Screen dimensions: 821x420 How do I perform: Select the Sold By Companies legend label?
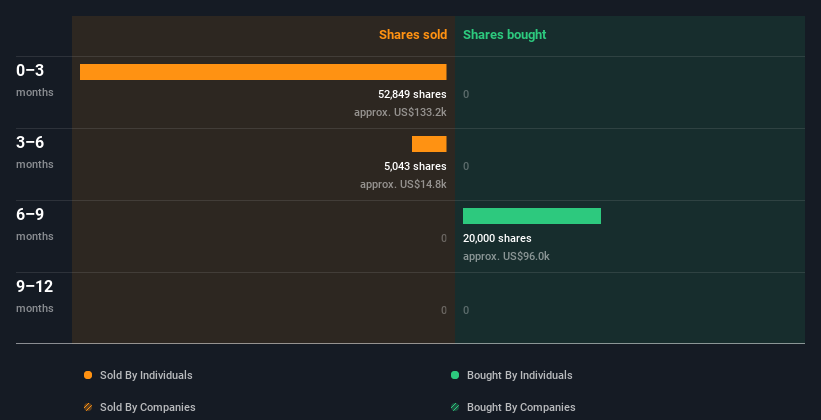148,407
